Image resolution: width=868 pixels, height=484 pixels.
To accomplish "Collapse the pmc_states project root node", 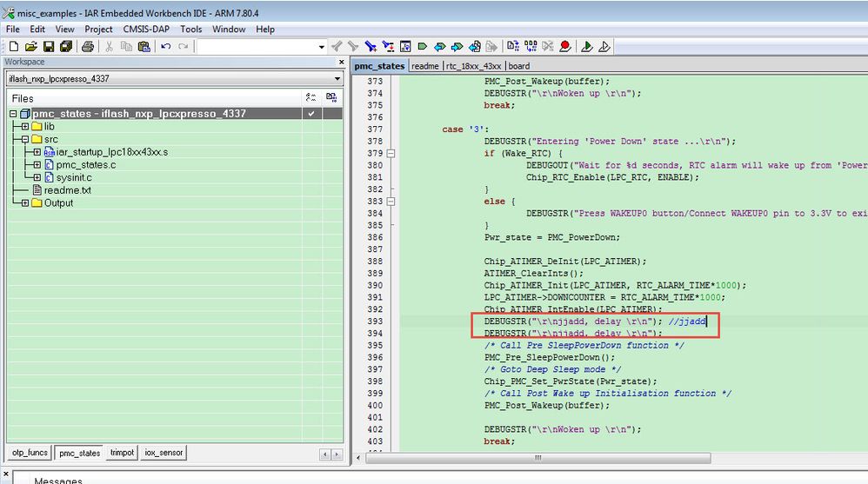I will [13, 114].
